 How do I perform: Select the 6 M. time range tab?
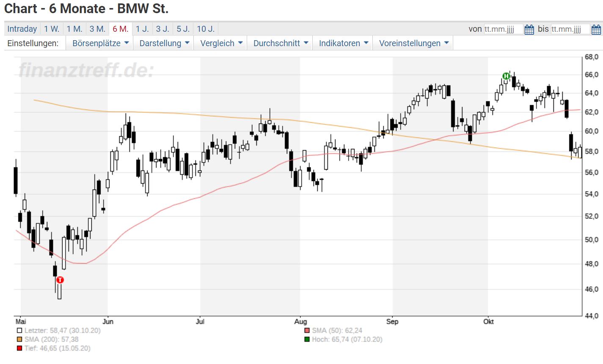tap(121, 29)
